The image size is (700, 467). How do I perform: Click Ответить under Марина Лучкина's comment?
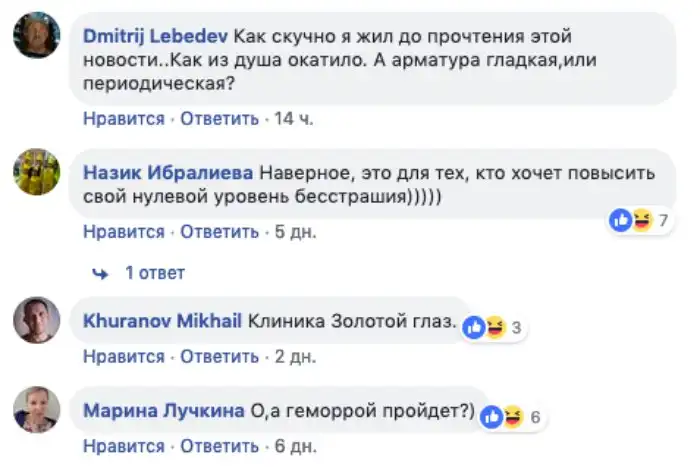coord(219,445)
